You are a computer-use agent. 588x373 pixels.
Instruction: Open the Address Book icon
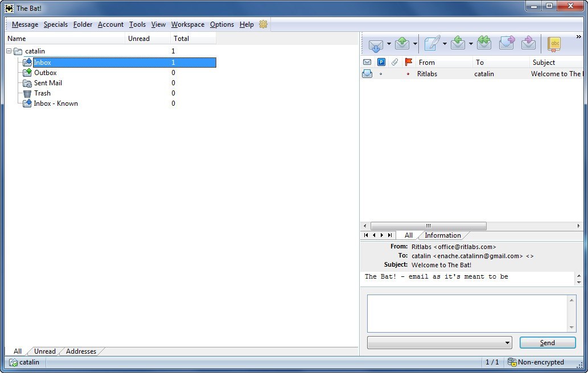coord(554,44)
